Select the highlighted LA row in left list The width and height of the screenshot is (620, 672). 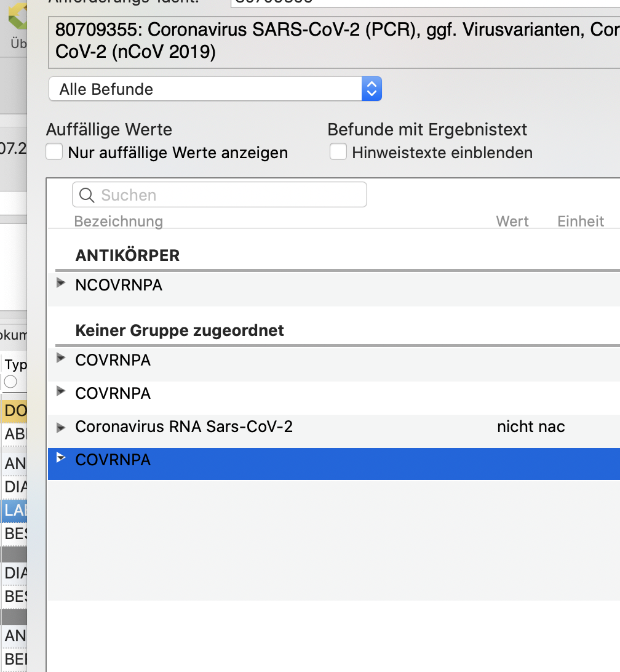tap(14, 510)
